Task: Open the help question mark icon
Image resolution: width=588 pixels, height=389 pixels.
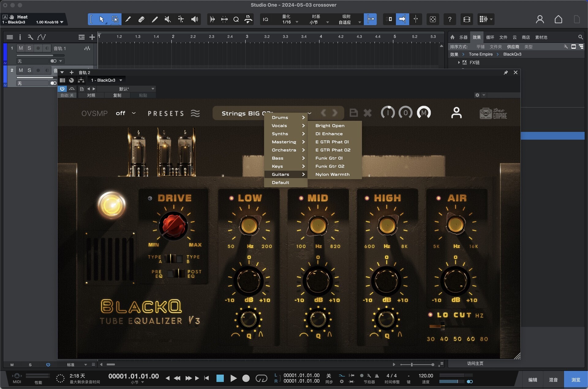Action: [x=450, y=19]
